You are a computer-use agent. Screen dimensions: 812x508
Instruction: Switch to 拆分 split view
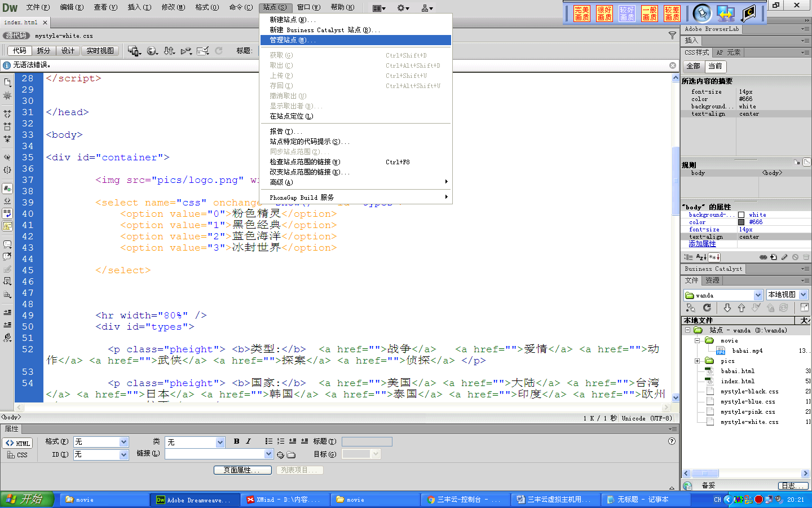[x=43, y=51]
